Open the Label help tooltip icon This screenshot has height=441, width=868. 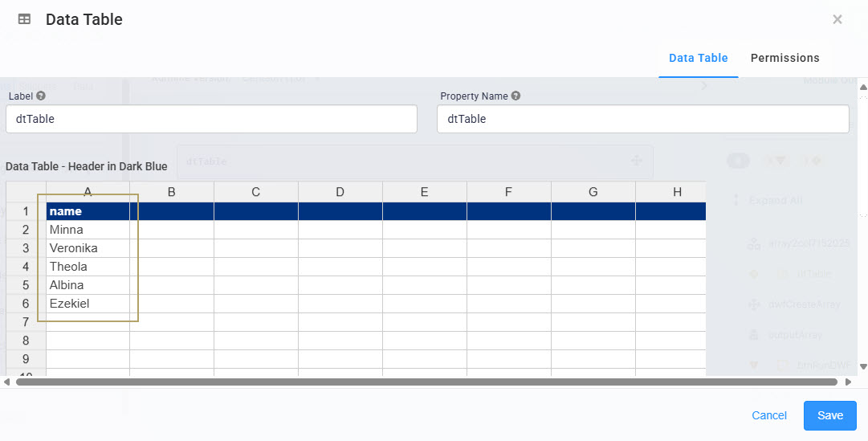point(41,96)
